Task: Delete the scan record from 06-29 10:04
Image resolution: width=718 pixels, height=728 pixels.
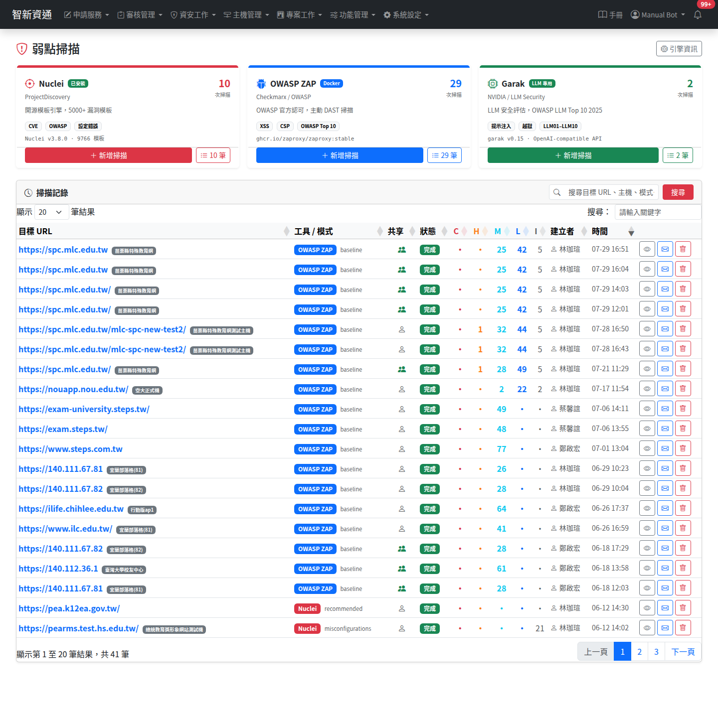Action: tap(683, 488)
